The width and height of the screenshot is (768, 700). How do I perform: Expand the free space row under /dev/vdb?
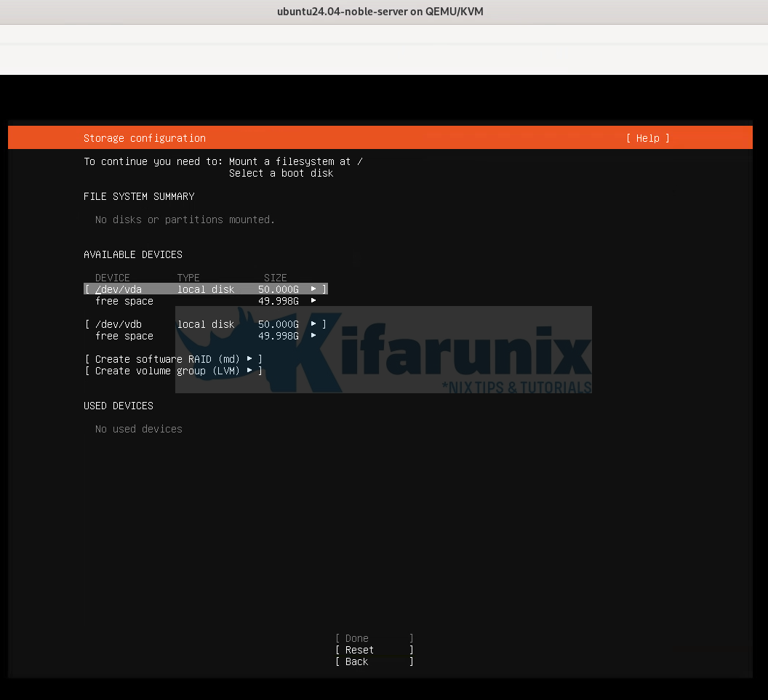[x=206, y=336]
